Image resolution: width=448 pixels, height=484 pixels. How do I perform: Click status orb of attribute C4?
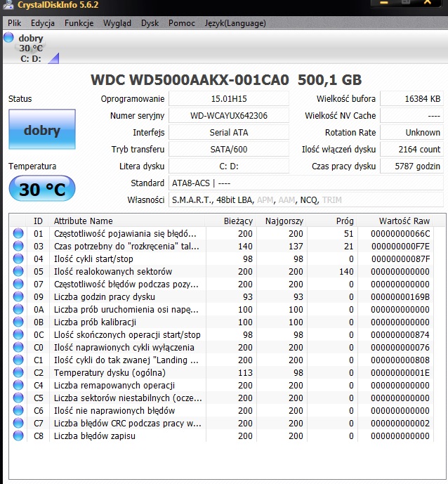(18, 385)
